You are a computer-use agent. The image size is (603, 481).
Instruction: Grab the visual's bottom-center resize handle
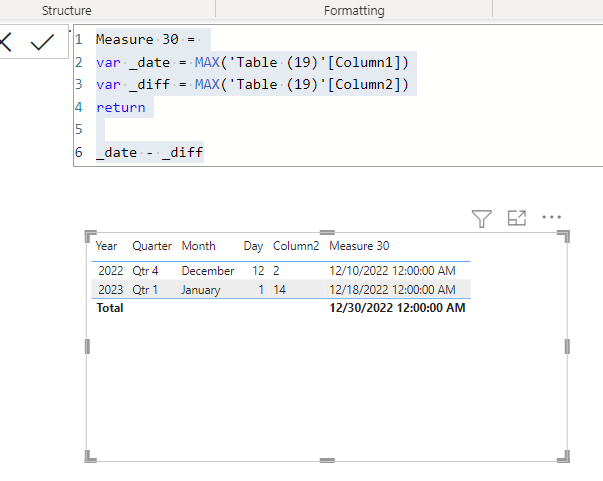coord(327,460)
